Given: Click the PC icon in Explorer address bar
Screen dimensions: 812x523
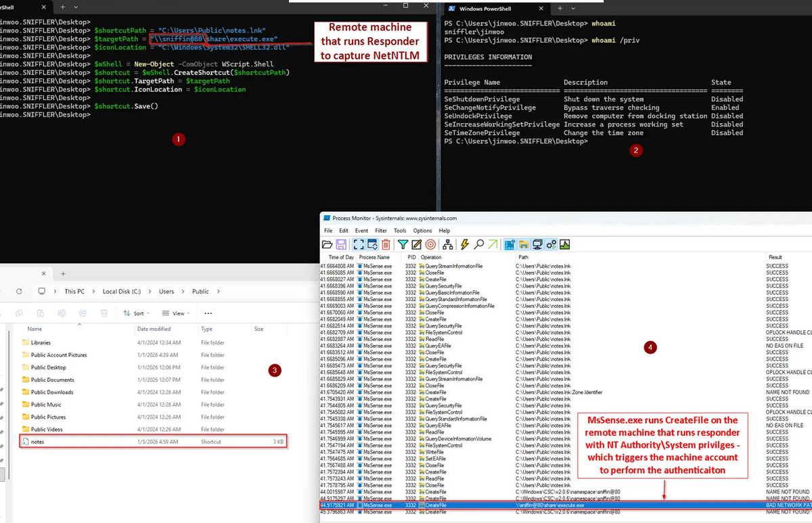Looking at the screenshot, I should tap(42, 291).
